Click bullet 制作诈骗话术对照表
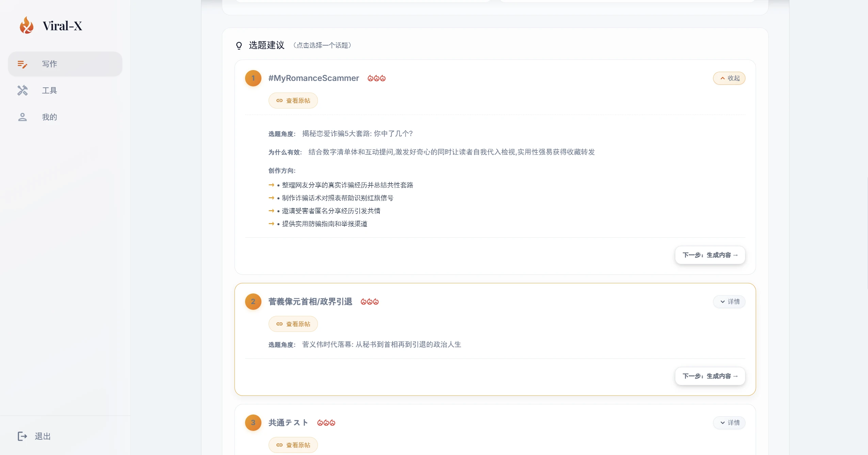Image resolution: width=868 pixels, height=455 pixels. coord(338,198)
